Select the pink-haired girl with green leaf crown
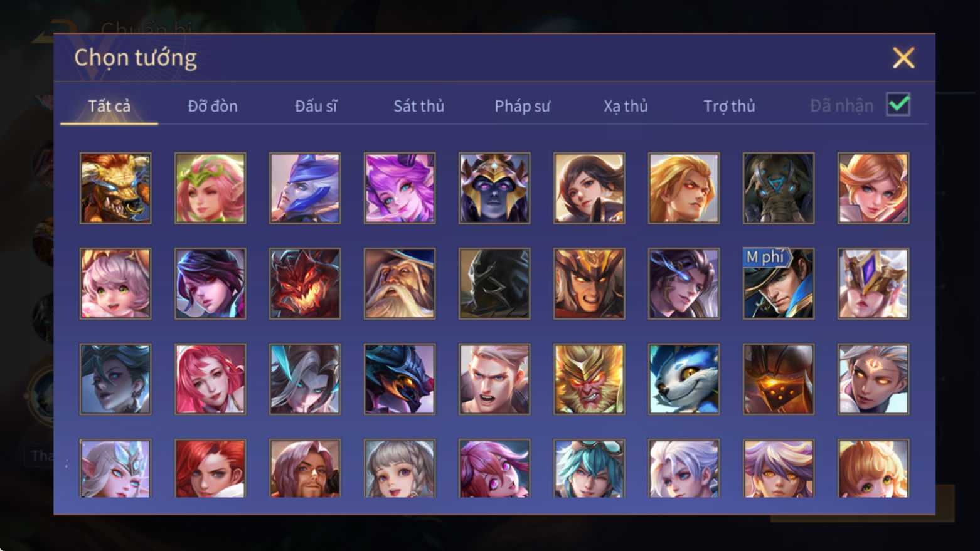 coord(210,188)
